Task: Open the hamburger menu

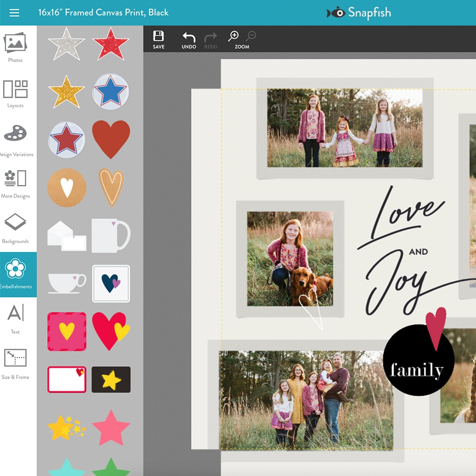Action: (x=15, y=12)
